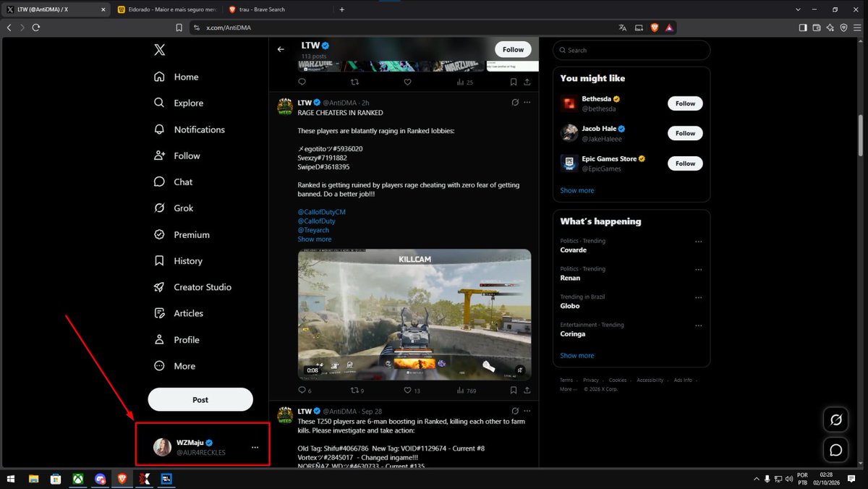Follow Jacob Hale
Screen dimensions: 868x489
(x=685, y=133)
